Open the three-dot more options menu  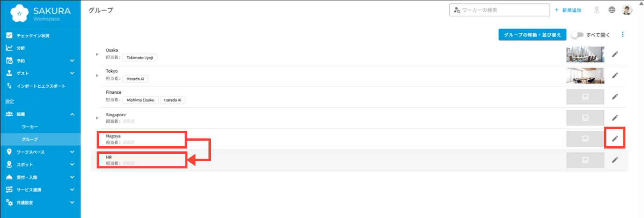point(622,34)
